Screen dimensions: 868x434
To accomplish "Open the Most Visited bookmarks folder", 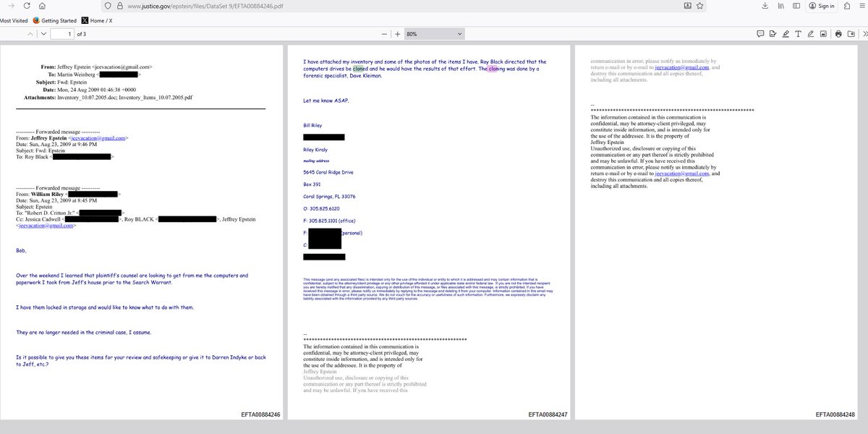I will (14, 21).
